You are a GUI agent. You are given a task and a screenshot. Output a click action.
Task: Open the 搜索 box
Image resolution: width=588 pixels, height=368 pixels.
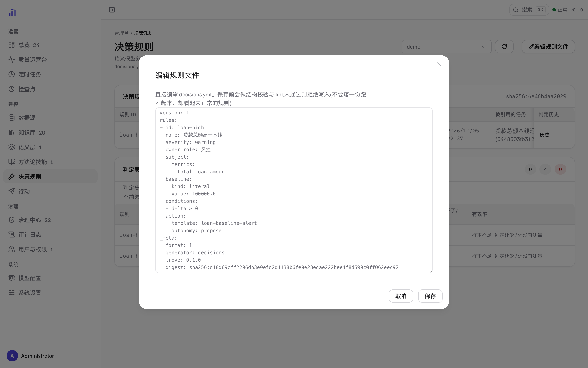pos(529,10)
